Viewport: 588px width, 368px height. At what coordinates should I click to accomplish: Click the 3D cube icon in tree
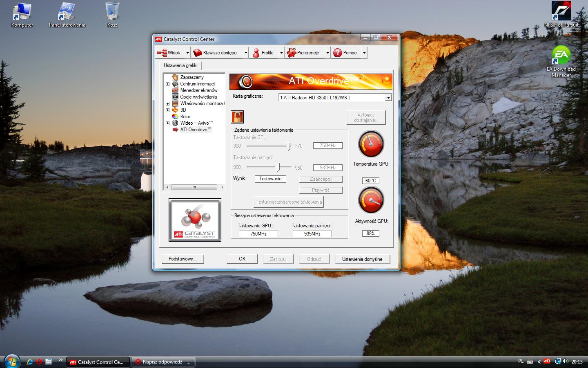click(x=175, y=110)
